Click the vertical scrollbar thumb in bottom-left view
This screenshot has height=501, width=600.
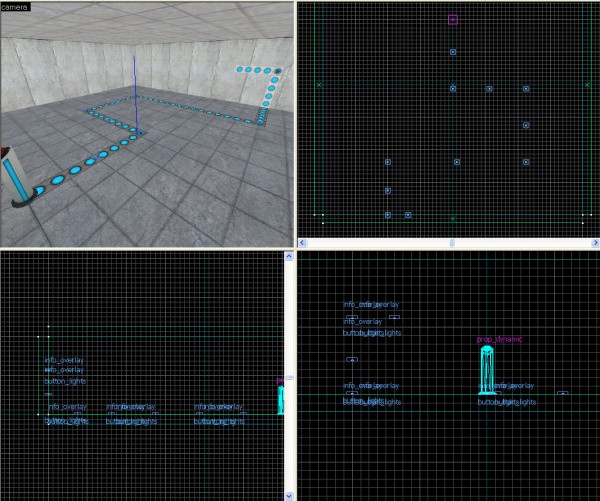point(290,379)
